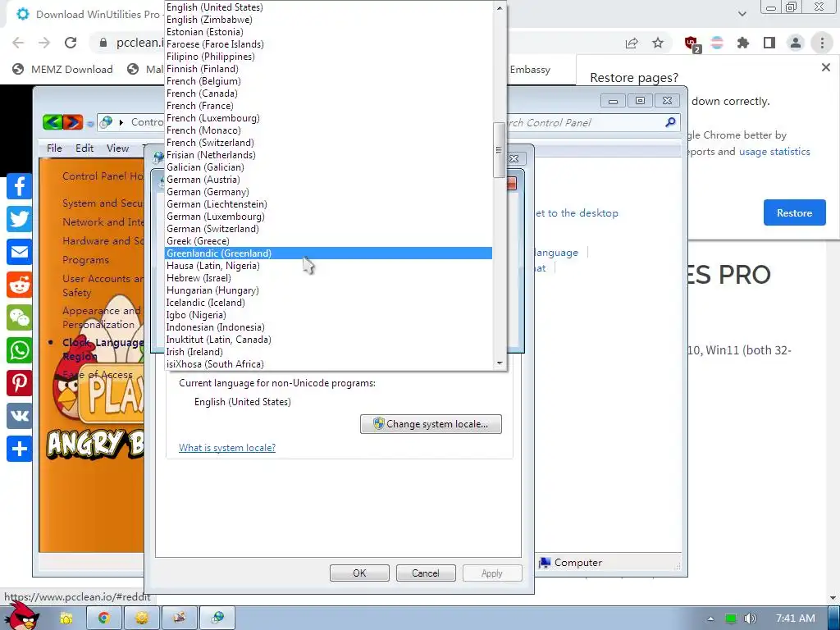Open Chrome three-dot menu
The image size is (840, 630).
tap(822, 43)
